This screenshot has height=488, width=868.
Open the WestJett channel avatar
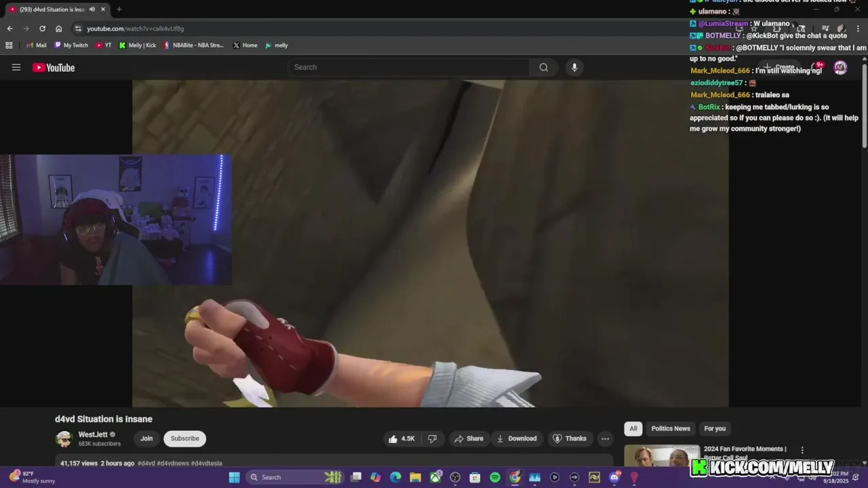click(64, 439)
